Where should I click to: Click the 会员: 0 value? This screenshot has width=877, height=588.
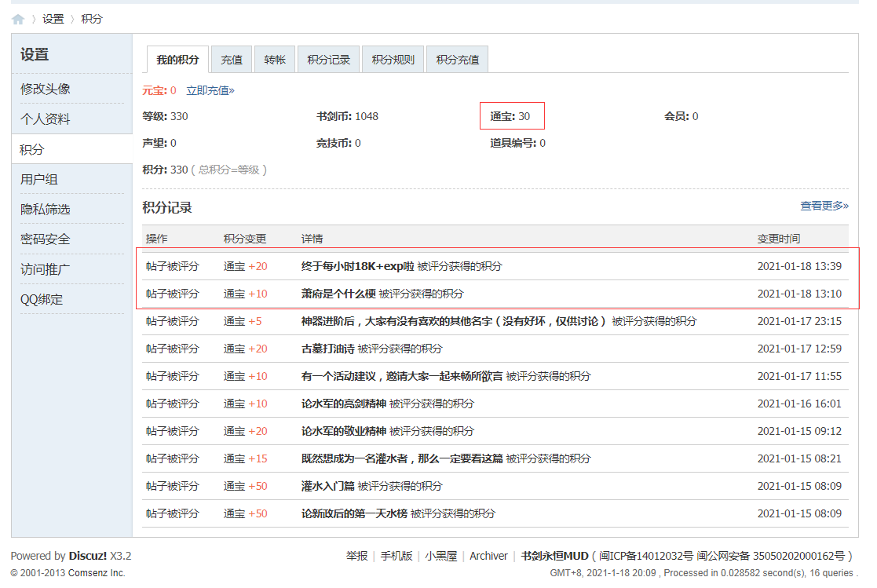point(681,116)
